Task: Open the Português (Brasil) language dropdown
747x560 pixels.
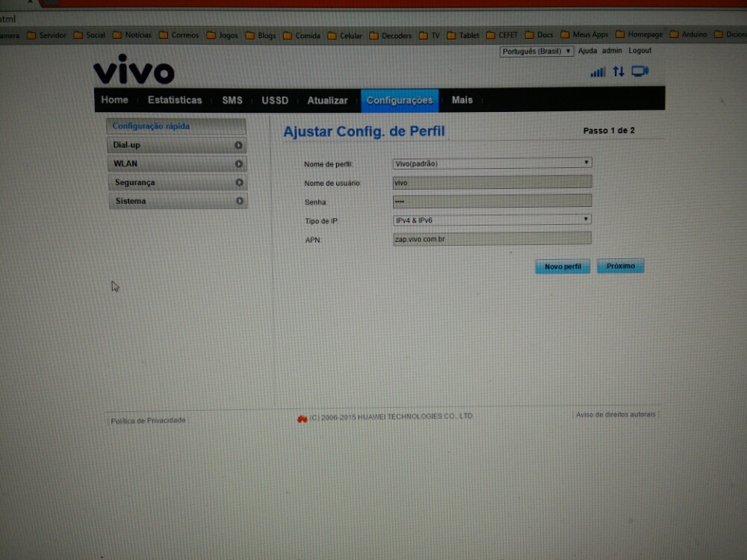Action: (536, 52)
